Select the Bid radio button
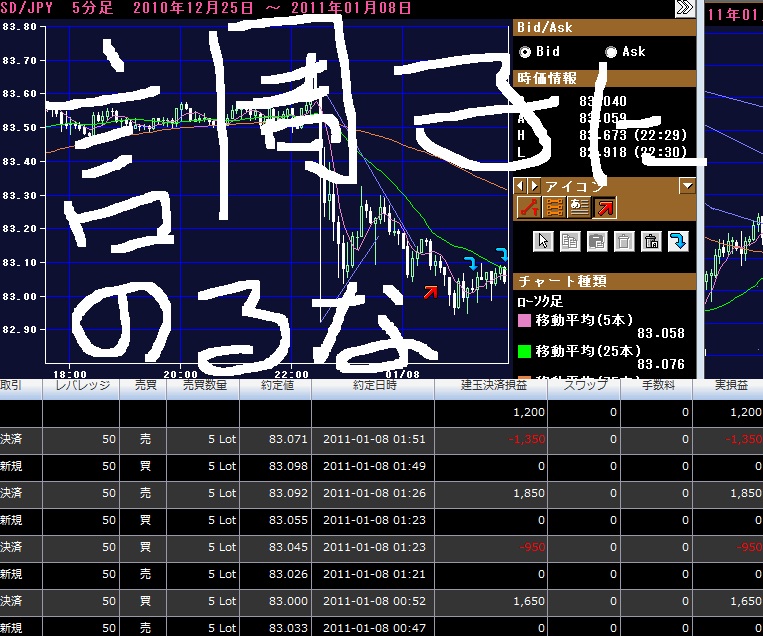 (x=525, y=52)
